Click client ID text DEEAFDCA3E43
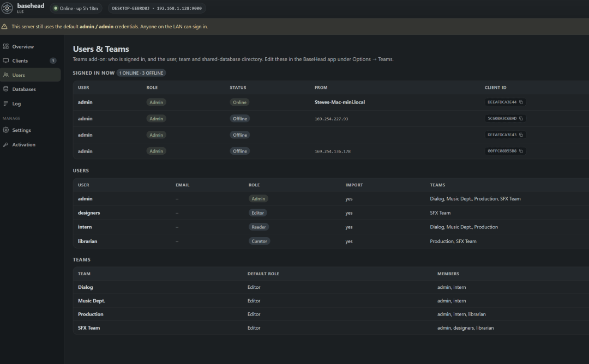Screen dimensions: 589x364 point(502,135)
